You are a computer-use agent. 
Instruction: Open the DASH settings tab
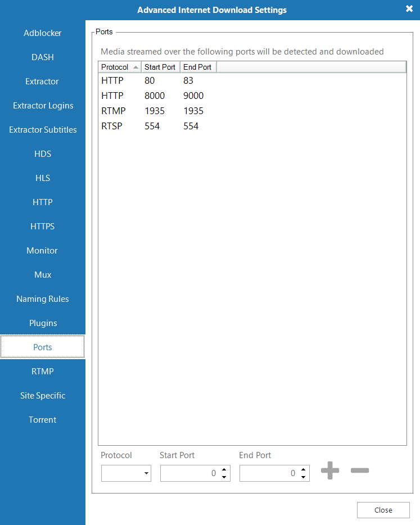point(43,57)
